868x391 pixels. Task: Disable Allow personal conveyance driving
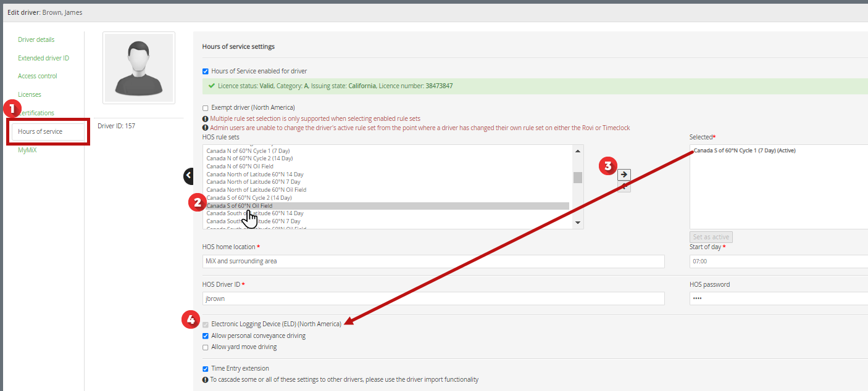[206, 336]
